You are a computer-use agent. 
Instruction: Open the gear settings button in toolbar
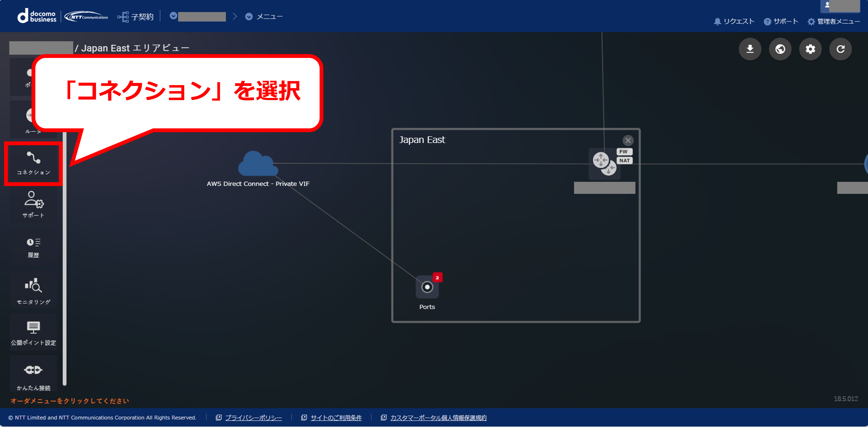[810, 49]
